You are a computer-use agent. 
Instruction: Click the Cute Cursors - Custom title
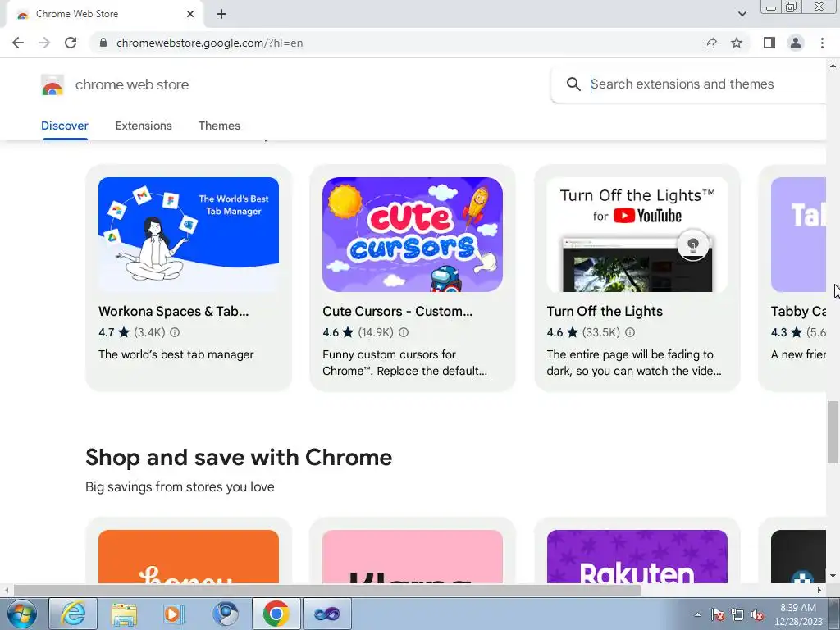coord(398,311)
